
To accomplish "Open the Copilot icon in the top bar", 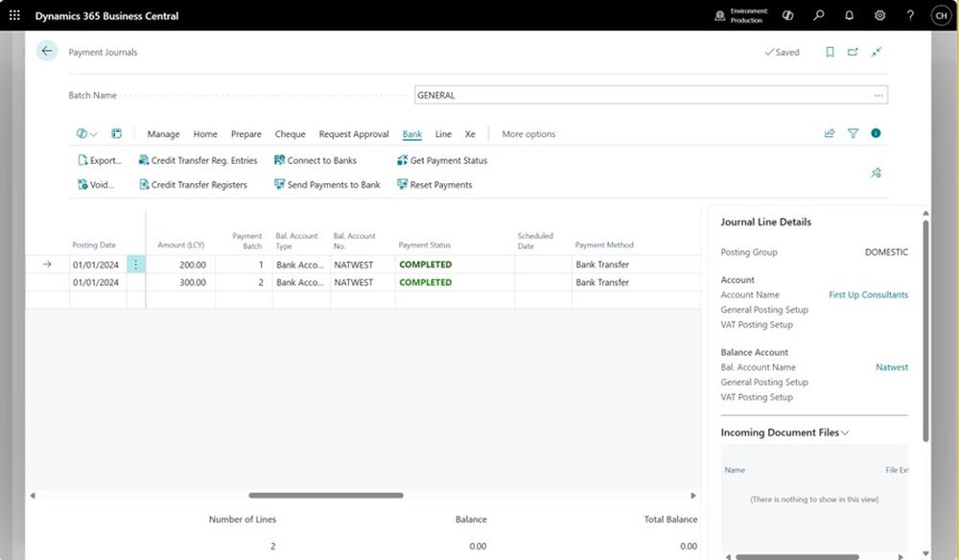I will [787, 15].
